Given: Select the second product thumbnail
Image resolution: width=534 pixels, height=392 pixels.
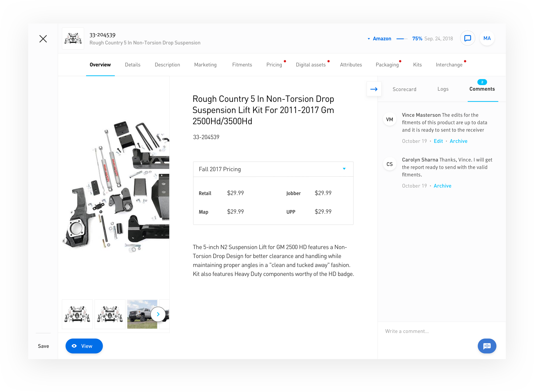Looking at the screenshot, I should 110,314.
